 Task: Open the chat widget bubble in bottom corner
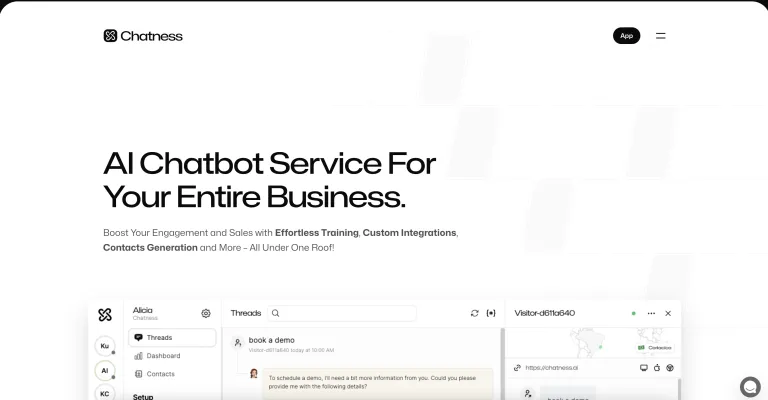[750, 387]
